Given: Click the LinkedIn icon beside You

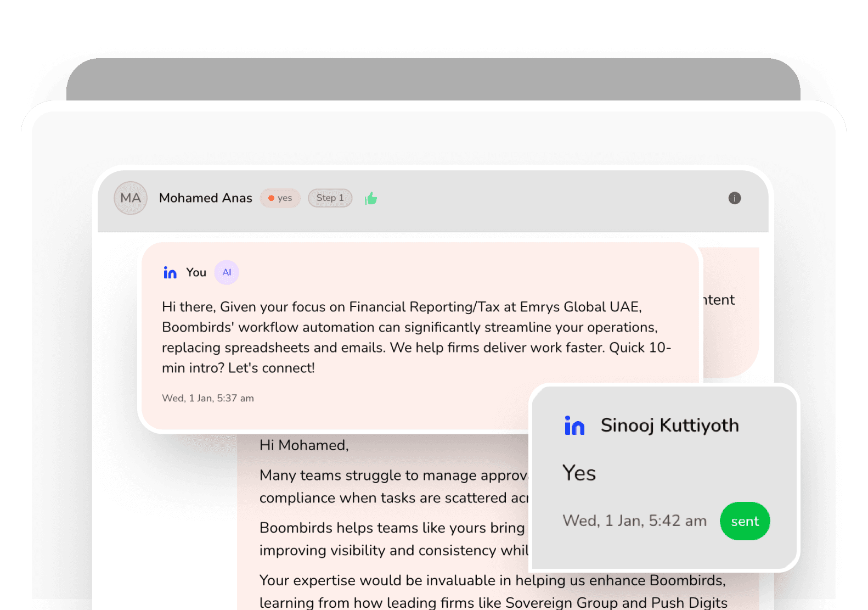Looking at the screenshot, I should tap(170, 272).
